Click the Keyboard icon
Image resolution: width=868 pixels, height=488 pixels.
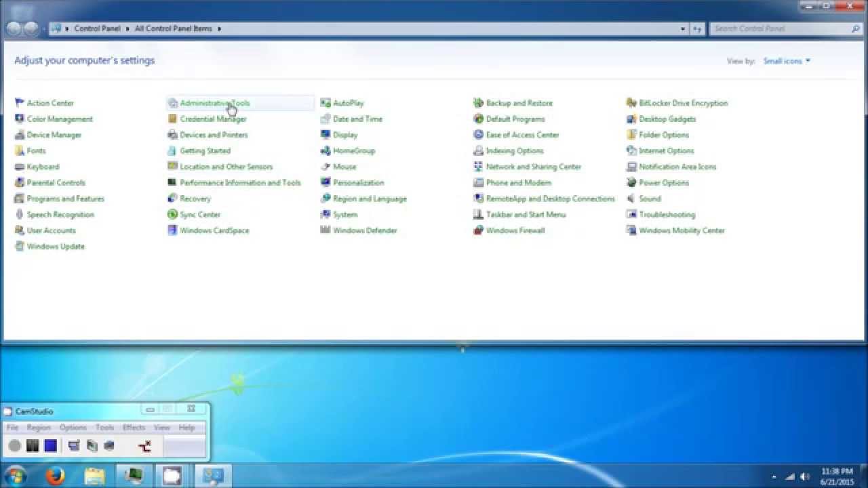(20, 167)
